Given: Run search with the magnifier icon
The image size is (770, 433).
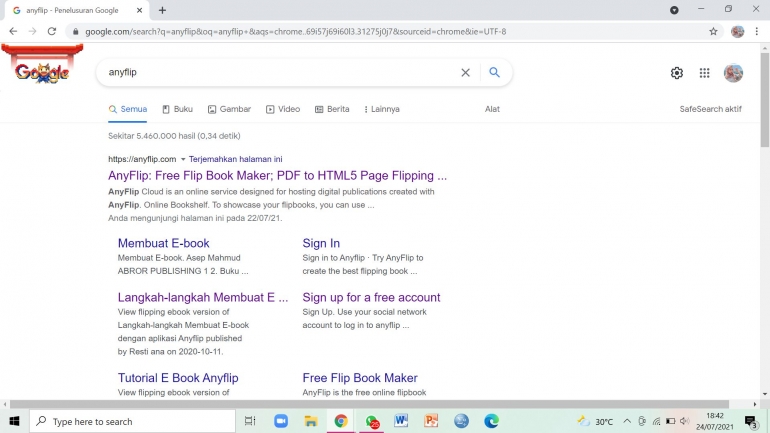Looking at the screenshot, I should (x=494, y=72).
